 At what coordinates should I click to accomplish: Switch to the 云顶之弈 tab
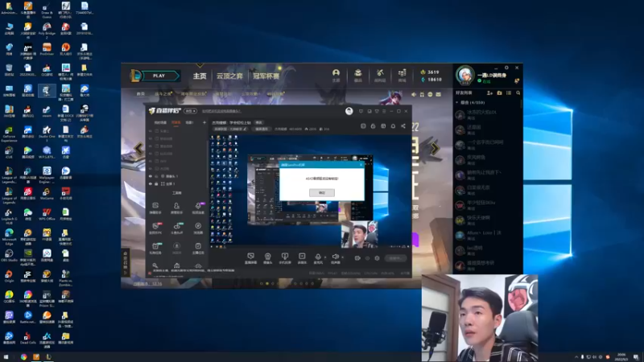point(229,76)
